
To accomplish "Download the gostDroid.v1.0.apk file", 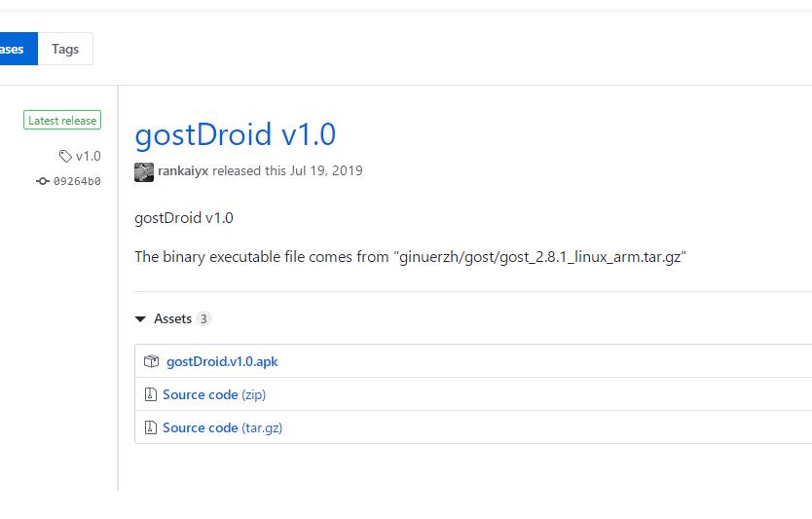I will tap(222, 361).
